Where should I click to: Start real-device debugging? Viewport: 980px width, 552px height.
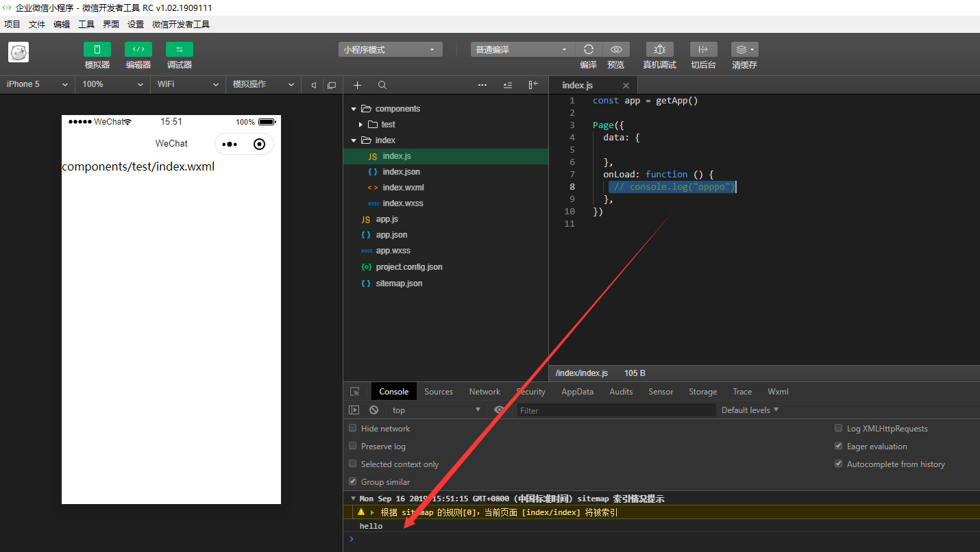(660, 49)
